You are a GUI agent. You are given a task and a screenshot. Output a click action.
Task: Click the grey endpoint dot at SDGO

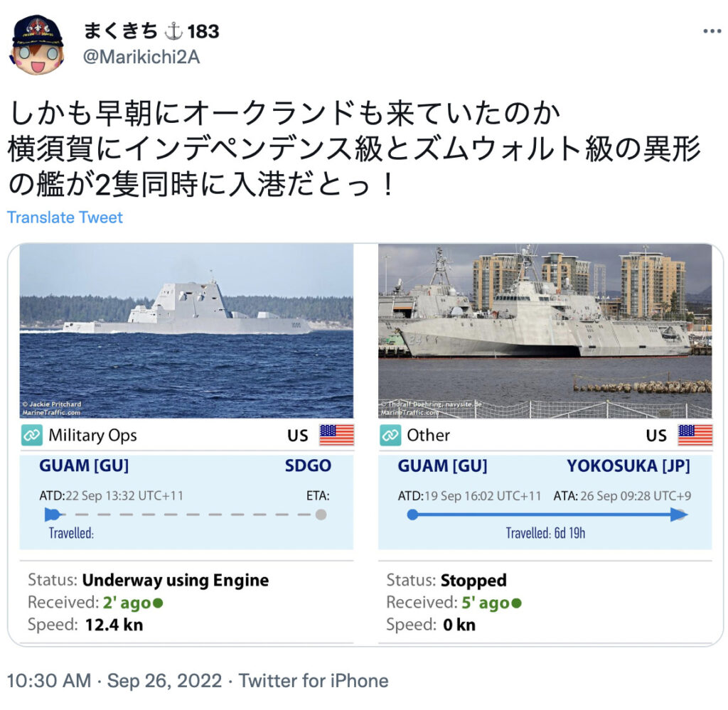coord(321,515)
